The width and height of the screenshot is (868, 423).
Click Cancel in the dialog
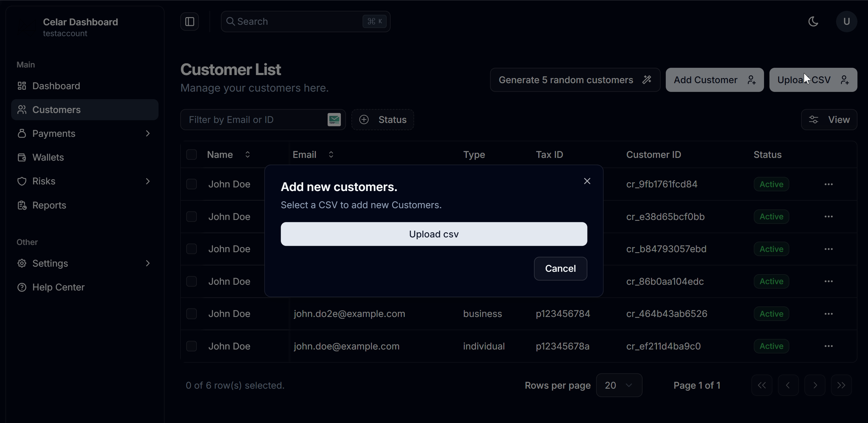(560, 268)
